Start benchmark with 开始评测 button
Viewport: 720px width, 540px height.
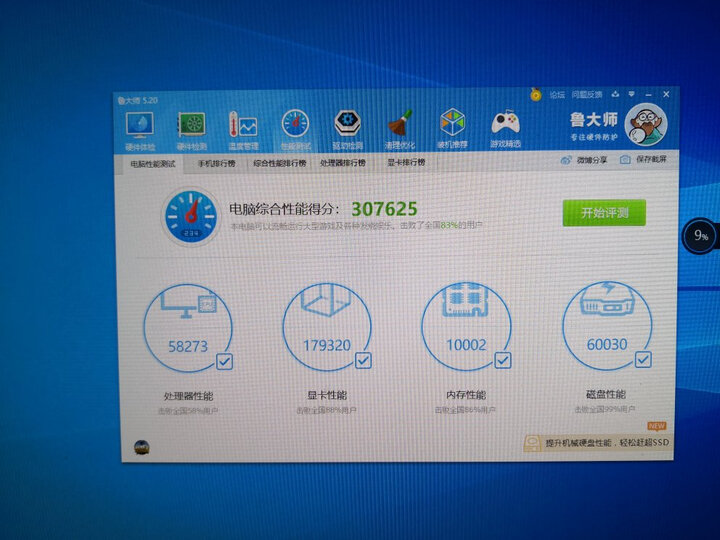pyautogui.click(x=604, y=213)
